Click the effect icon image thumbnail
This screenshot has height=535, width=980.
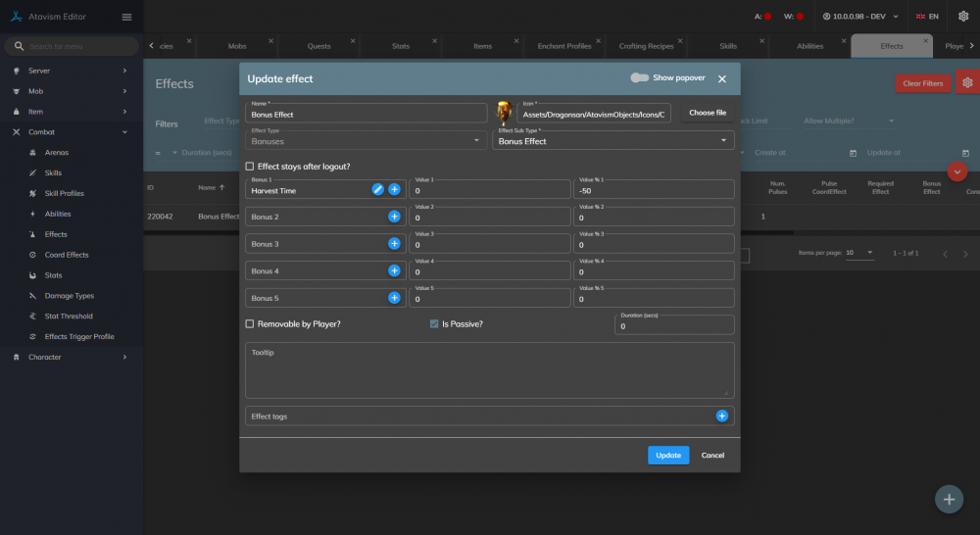click(505, 113)
